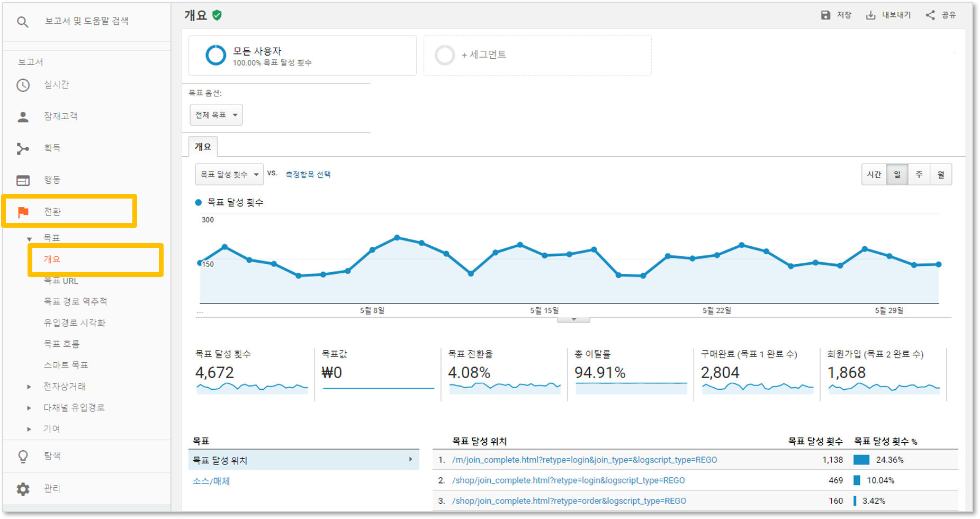Switch chart granularity to 월 (month)
Viewport: 980px width, 519px height.
(x=941, y=174)
